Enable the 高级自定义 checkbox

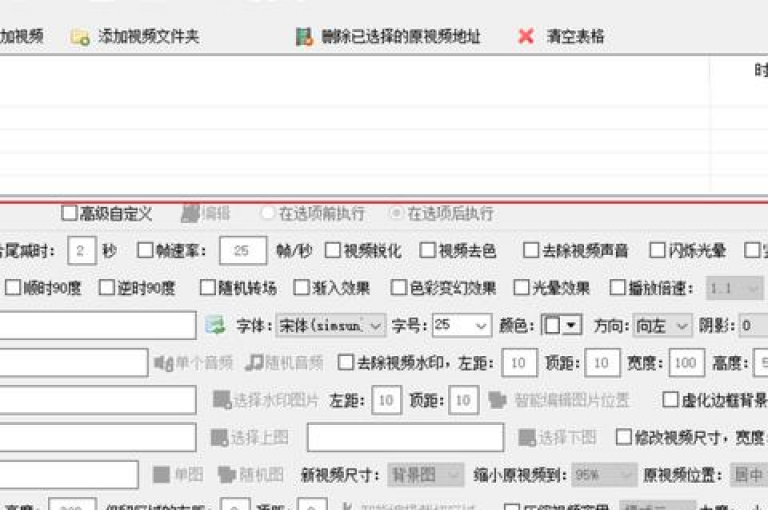pyautogui.click(x=69, y=213)
